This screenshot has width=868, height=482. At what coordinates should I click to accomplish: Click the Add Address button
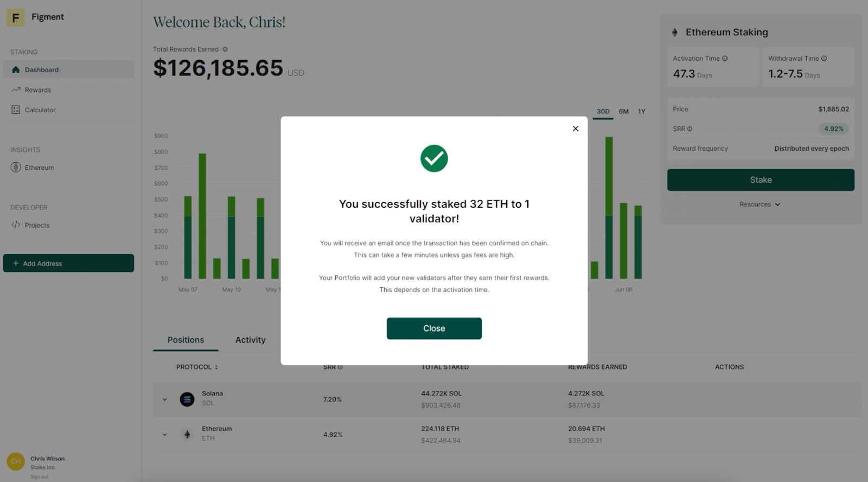[68, 264]
